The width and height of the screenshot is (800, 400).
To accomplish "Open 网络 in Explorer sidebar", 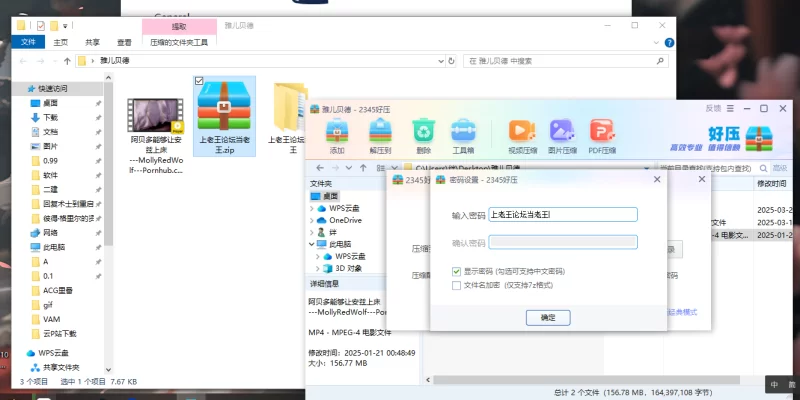I will pyautogui.click(x=50, y=233).
